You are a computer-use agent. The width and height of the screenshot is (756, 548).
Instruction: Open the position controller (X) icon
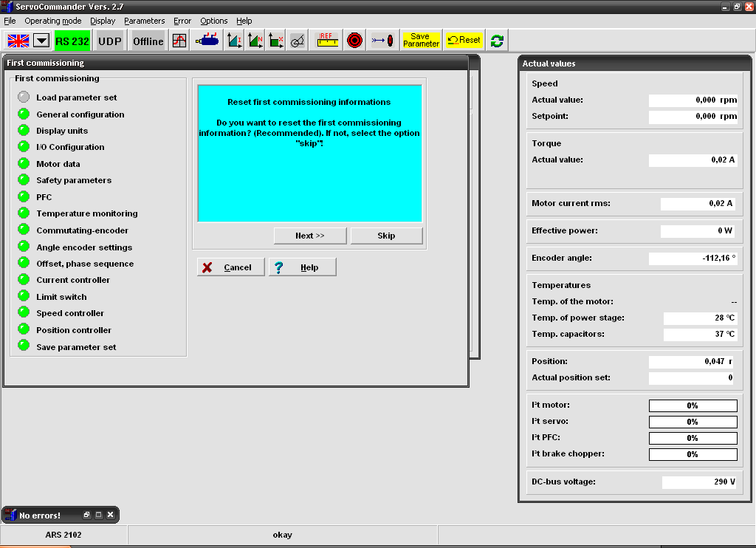click(276, 41)
